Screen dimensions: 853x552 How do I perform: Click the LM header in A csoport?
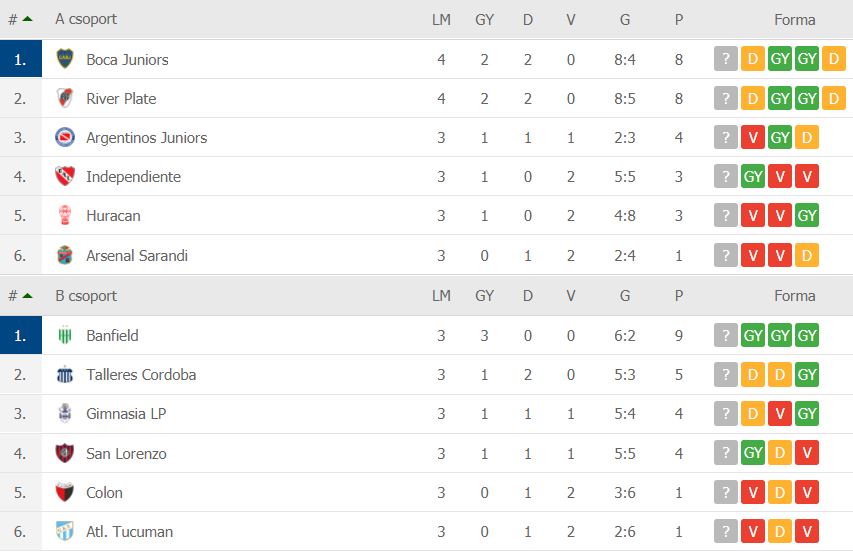441,20
